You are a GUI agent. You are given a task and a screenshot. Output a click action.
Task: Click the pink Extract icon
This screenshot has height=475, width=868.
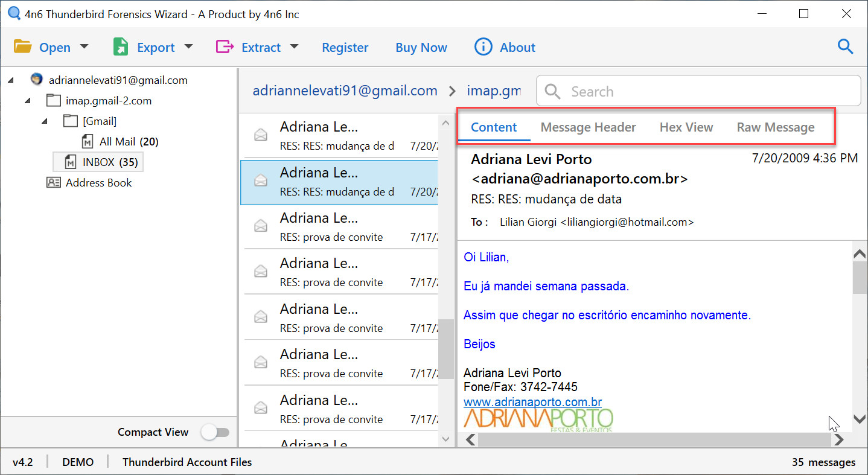[x=225, y=47]
